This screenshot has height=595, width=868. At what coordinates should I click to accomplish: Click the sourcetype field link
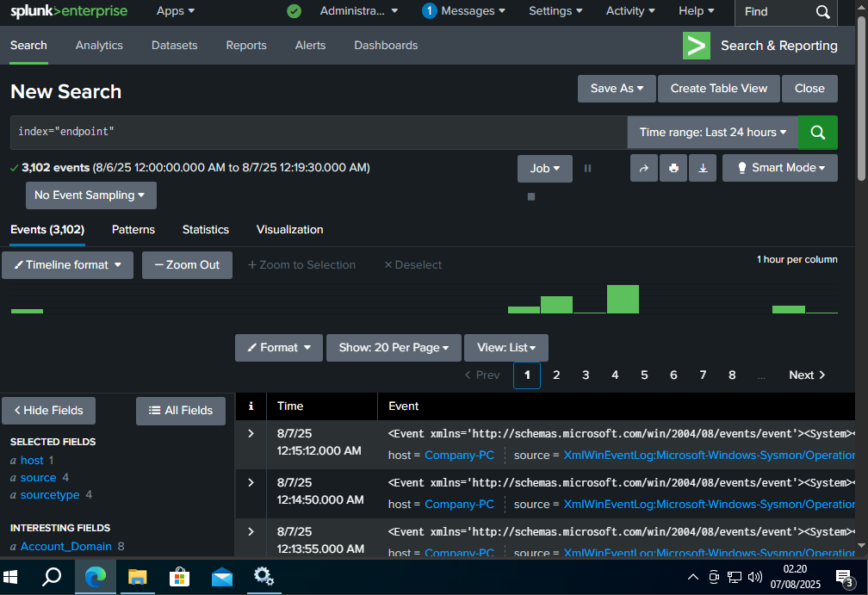click(50, 495)
